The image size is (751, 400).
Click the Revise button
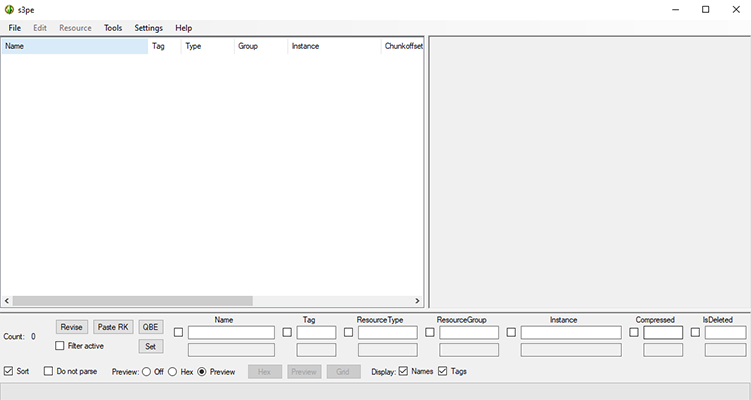point(71,327)
